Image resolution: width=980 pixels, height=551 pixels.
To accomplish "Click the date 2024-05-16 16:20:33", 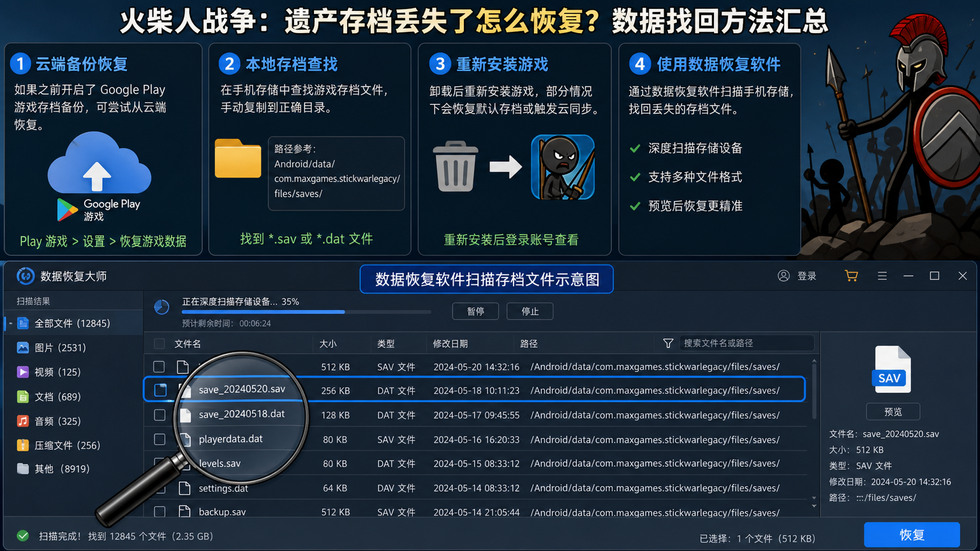I will point(477,440).
